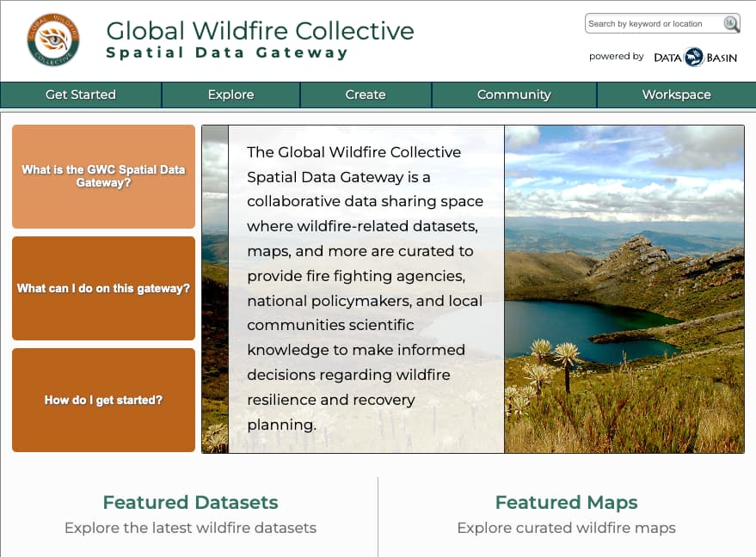Screen dimensions: 756x557
Task: Go to the Community menu
Action: click(513, 95)
